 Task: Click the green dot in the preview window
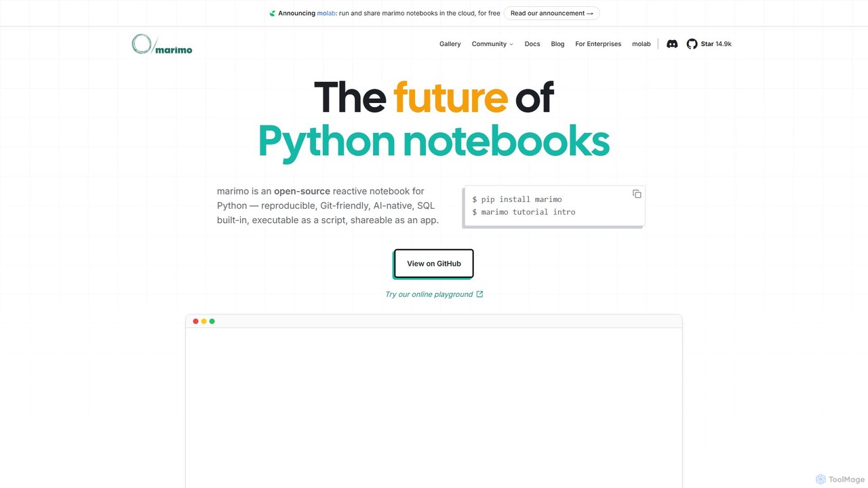(x=212, y=321)
